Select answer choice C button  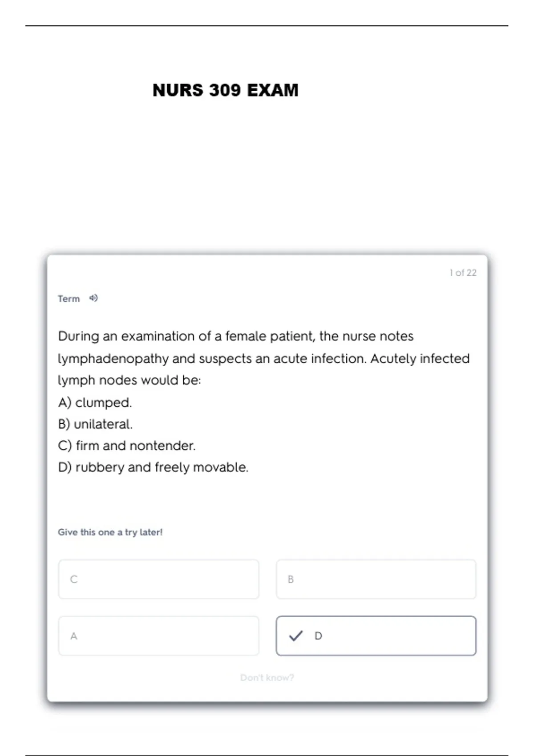pos(158,579)
